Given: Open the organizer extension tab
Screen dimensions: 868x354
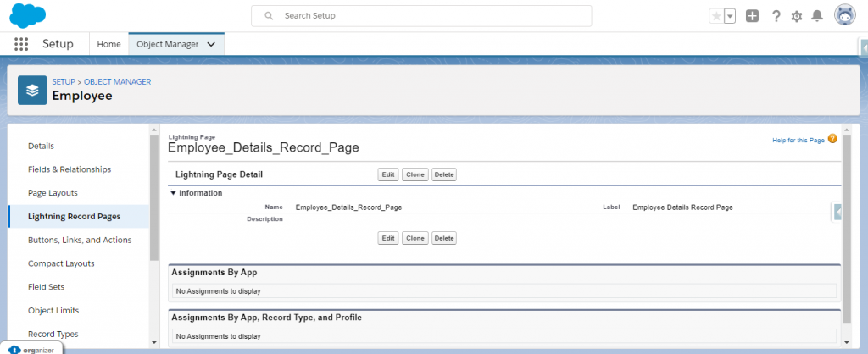Looking at the screenshot, I should pyautogui.click(x=31, y=348).
